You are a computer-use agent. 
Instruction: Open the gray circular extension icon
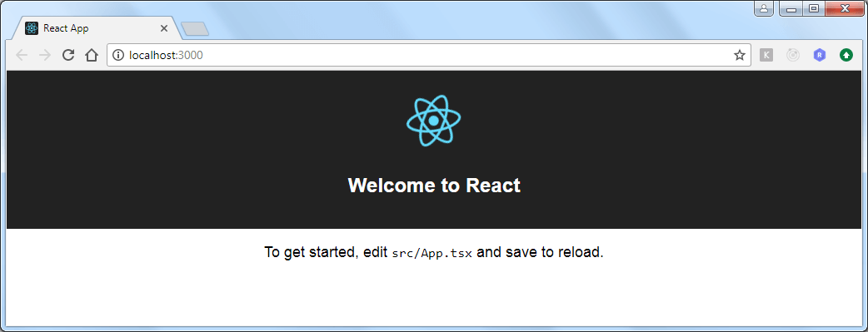tap(793, 55)
